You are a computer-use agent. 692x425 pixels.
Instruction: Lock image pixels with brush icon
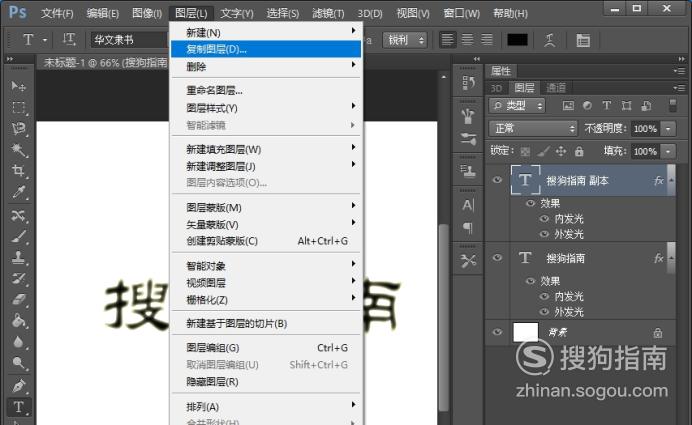[x=543, y=151]
